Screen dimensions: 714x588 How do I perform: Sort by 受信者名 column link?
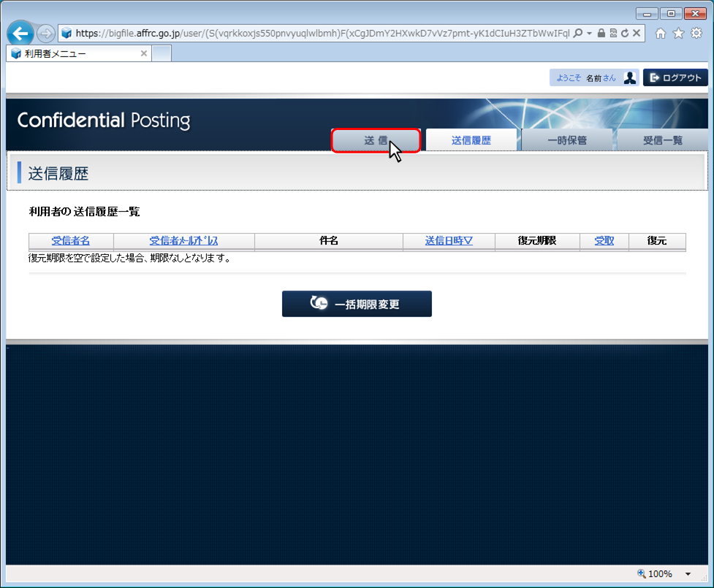click(x=71, y=241)
